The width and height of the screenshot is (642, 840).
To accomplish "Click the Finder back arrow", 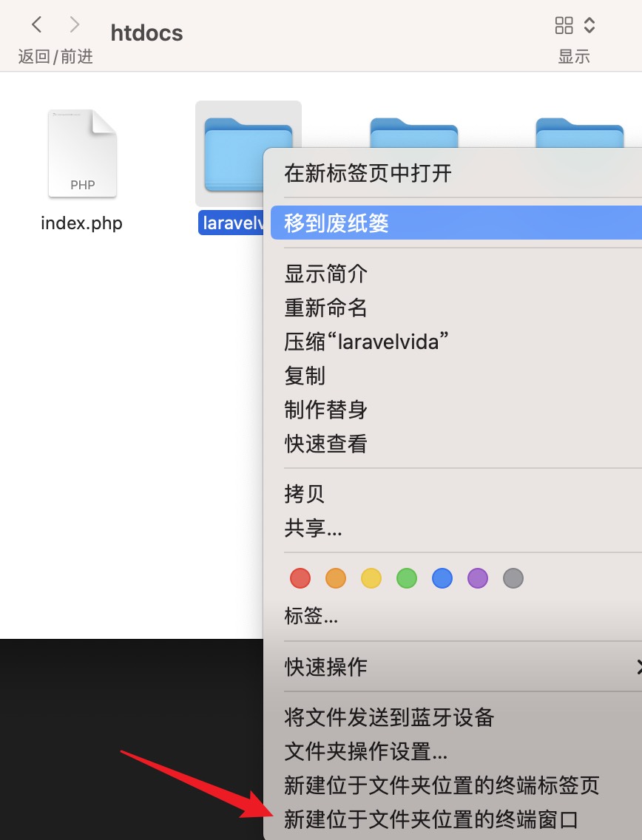I will tap(36, 25).
